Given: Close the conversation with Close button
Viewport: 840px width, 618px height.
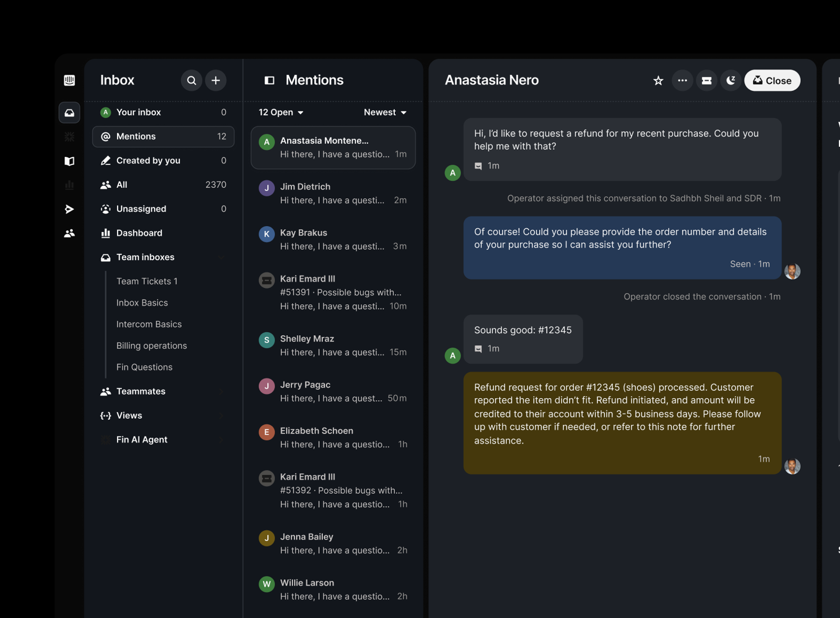Looking at the screenshot, I should point(772,80).
